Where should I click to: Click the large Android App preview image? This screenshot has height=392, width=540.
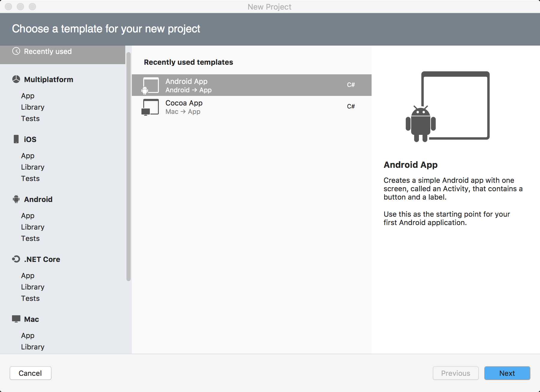(x=448, y=107)
